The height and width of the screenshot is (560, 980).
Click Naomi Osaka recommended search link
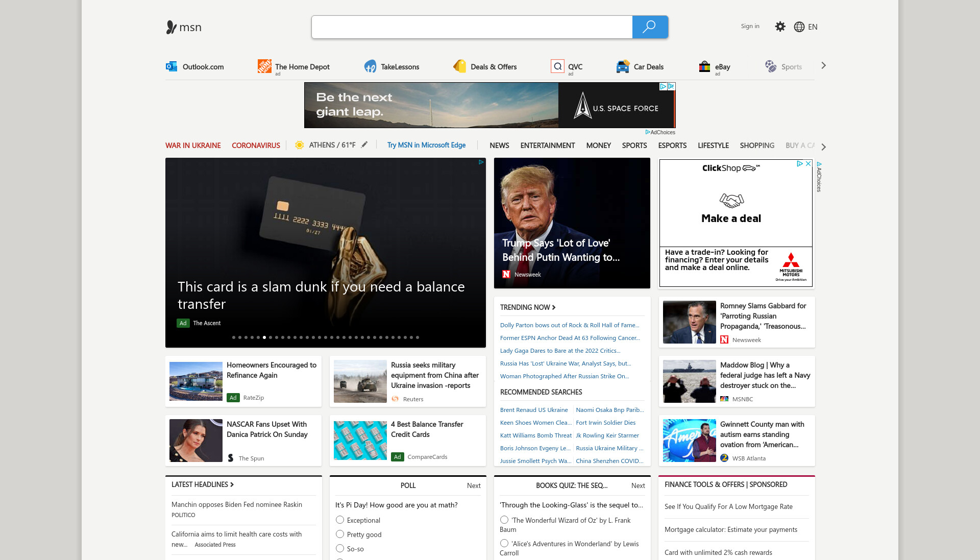click(610, 409)
